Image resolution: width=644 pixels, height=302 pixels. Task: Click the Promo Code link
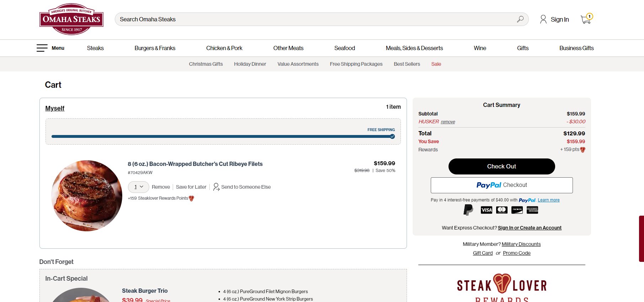516,253
